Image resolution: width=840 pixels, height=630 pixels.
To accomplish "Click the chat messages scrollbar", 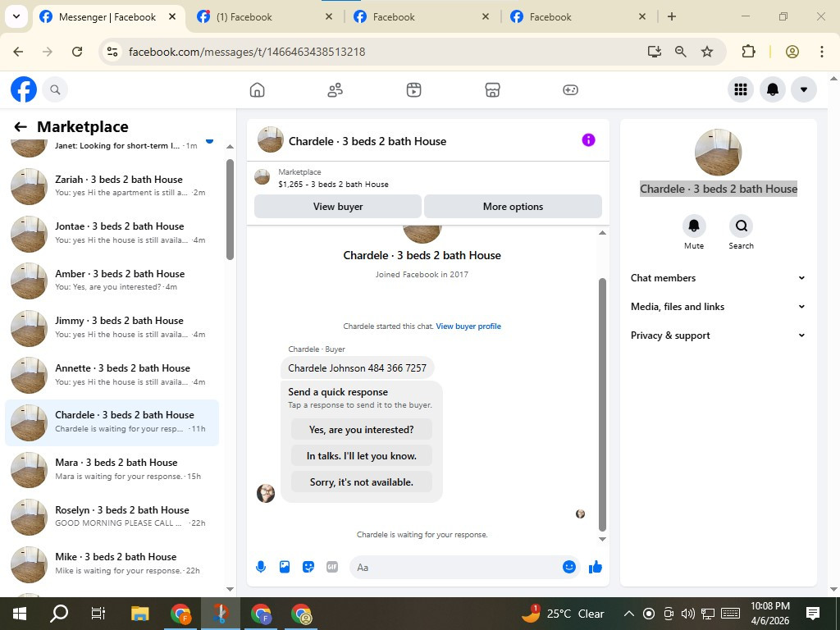I will [602, 404].
